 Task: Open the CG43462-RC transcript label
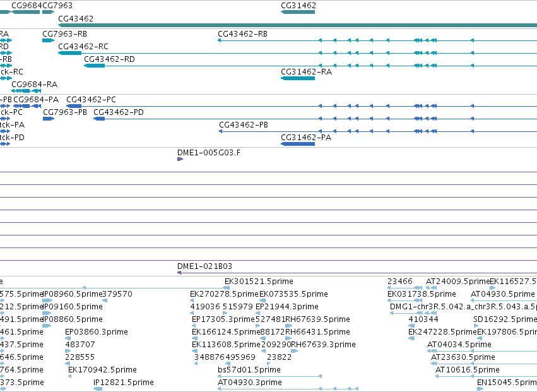(83, 47)
